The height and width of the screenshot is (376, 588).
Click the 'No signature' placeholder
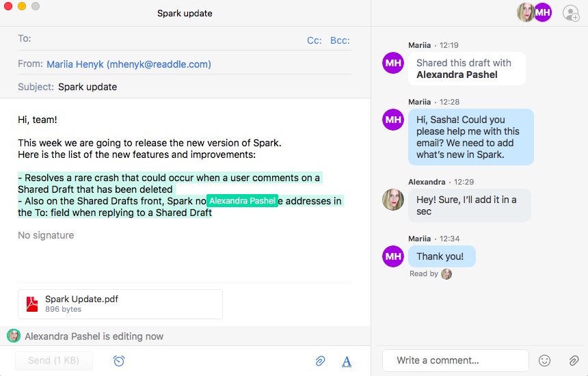click(x=46, y=235)
